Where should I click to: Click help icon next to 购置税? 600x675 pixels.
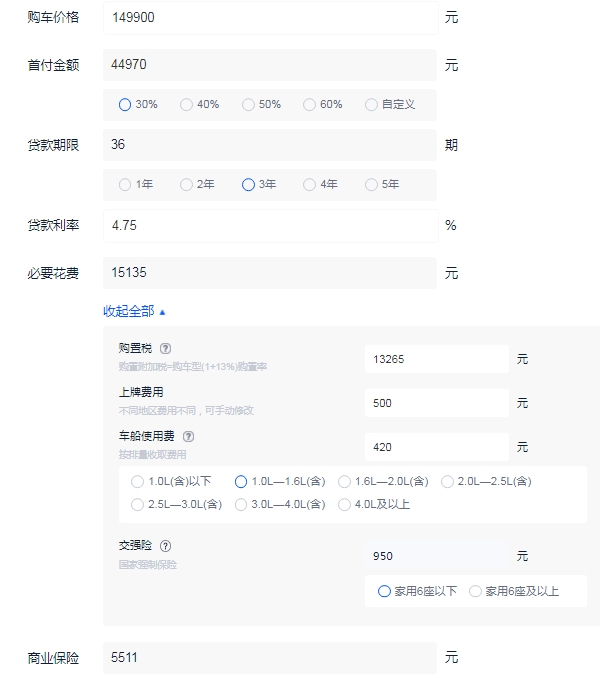pyautogui.click(x=165, y=348)
